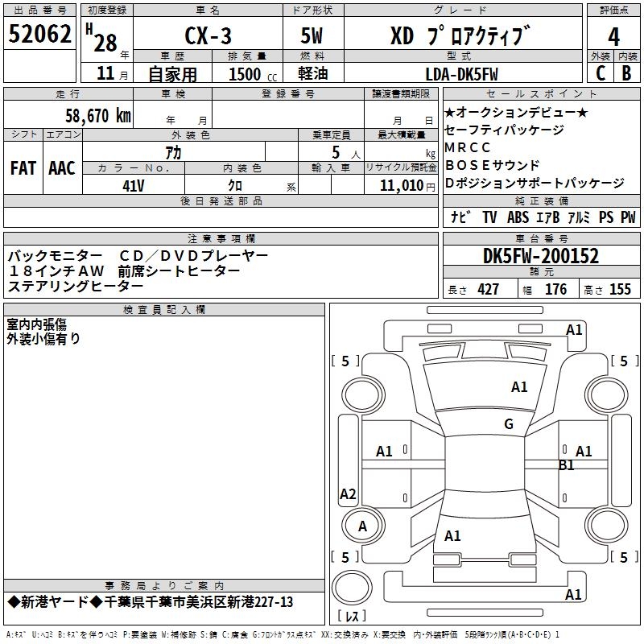Select the "TV" equipment item
644x644 pixels.
(x=489, y=217)
